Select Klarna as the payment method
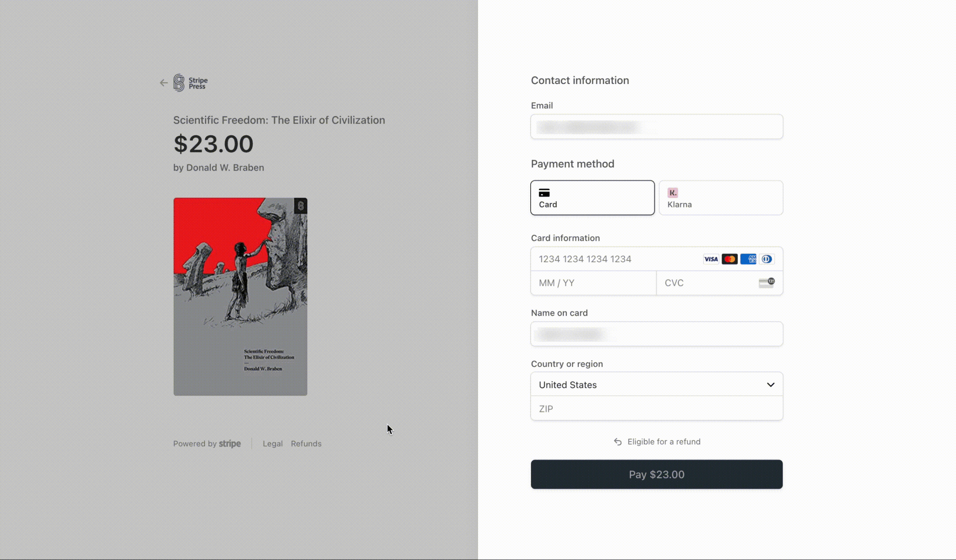This screenshot has height=560, width=956. coord(720,198)
